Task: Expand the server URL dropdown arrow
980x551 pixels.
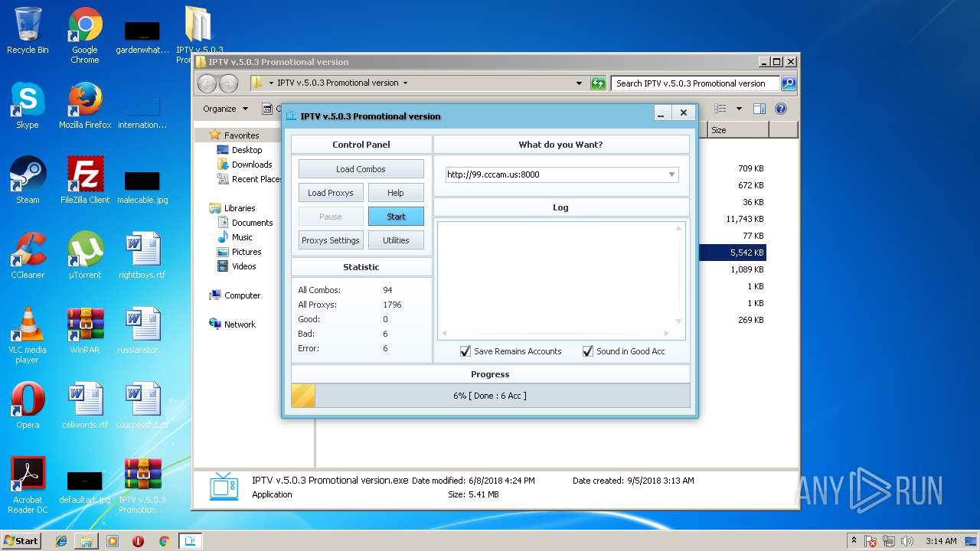Action: click(x=671, y=174)
